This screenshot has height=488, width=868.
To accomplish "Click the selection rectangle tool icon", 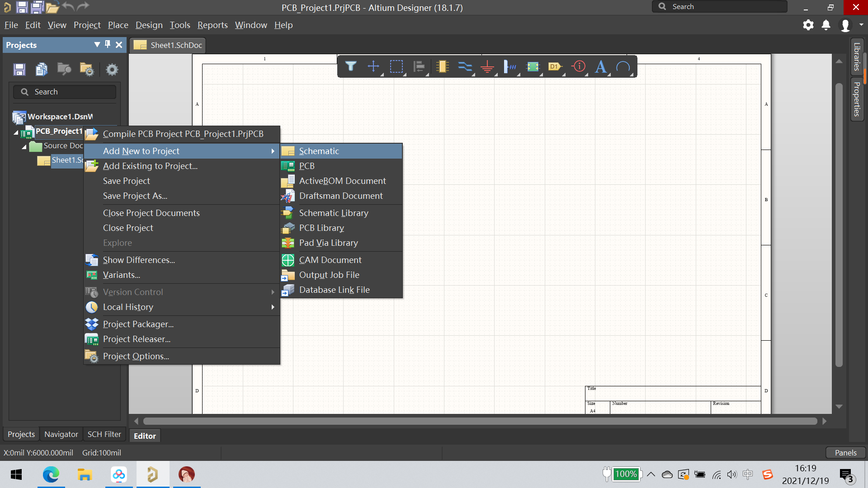I will pos(396,67).
